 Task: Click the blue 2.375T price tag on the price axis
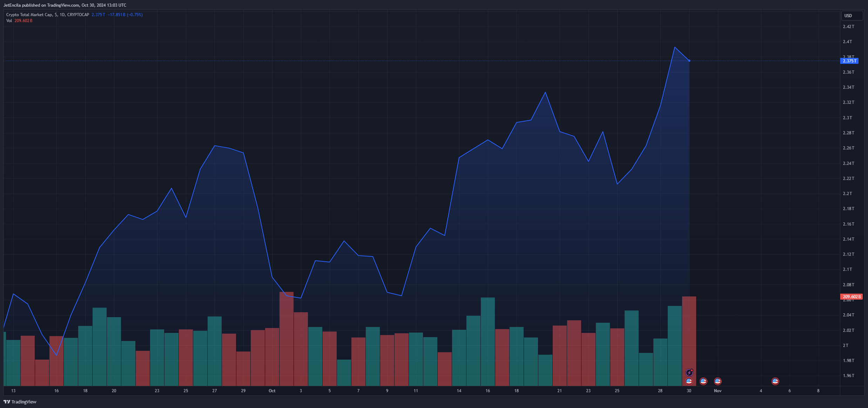(x=849, y=61)
